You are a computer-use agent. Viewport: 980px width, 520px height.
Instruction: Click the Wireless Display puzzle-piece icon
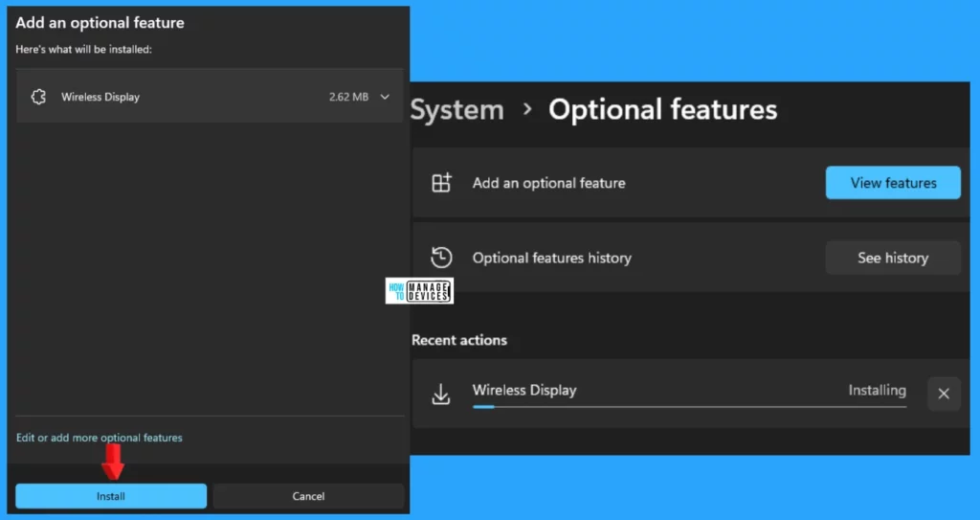pyautogui.click(x=38, y=97)
